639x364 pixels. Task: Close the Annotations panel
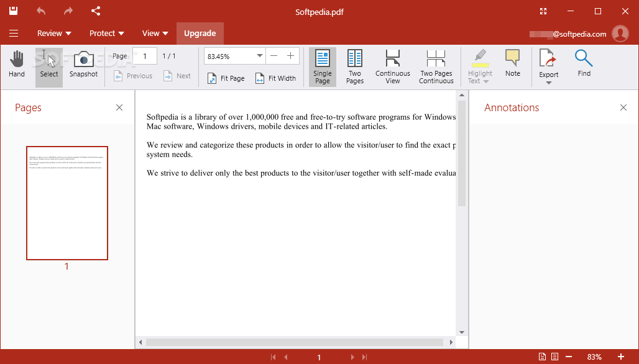tap(623, 107)
